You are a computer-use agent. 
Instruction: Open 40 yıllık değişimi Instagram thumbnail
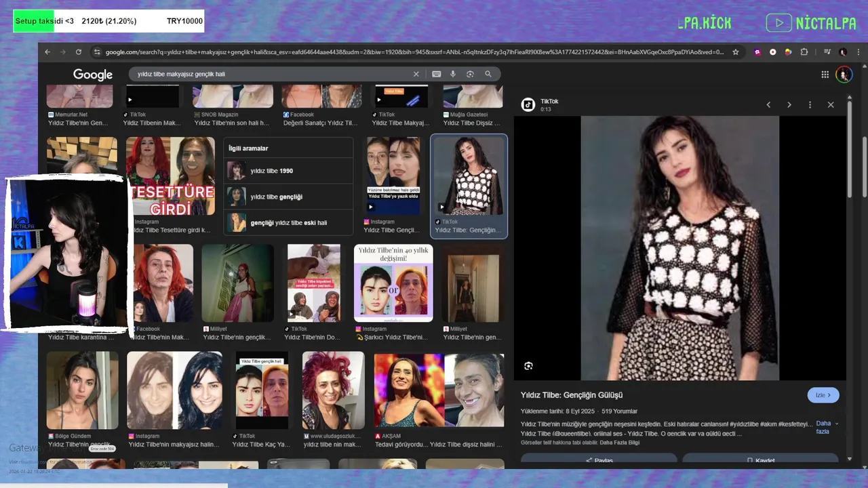point(393,283)
